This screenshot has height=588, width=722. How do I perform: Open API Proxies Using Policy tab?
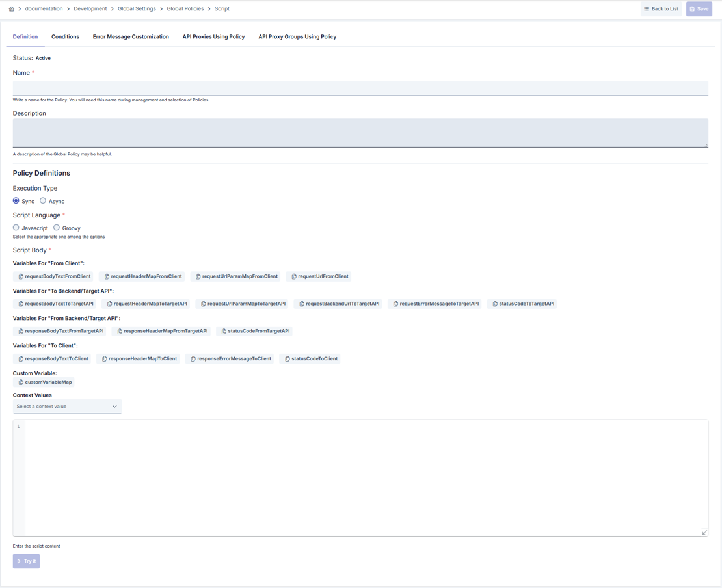213,37
